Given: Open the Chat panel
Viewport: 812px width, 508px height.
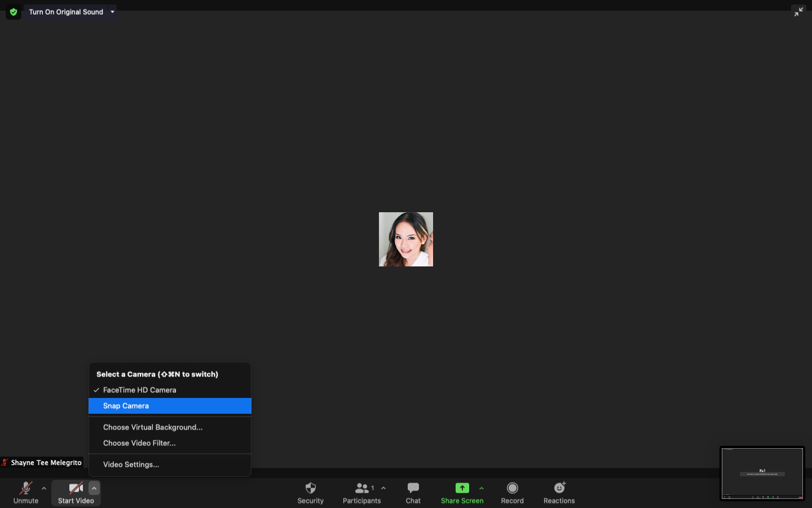Looking at the screenshot, I should coord(413,493).
